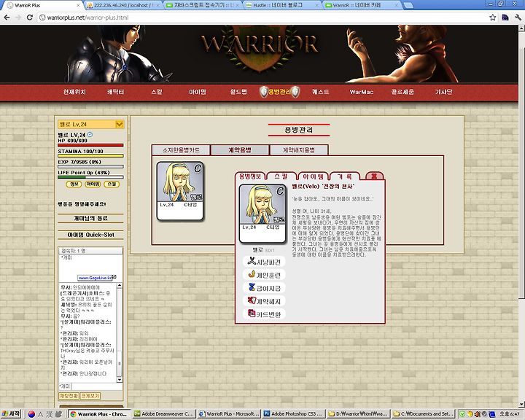
Task: Click the 계약해지 contract-cancel button
Action: tap(264, 301)
